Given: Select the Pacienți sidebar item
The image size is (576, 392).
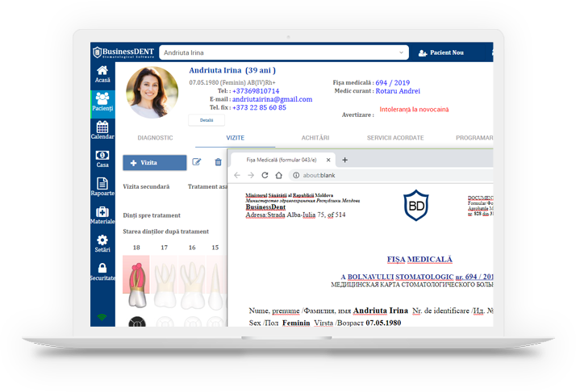Looking at the screenshot, I should 102,103.
